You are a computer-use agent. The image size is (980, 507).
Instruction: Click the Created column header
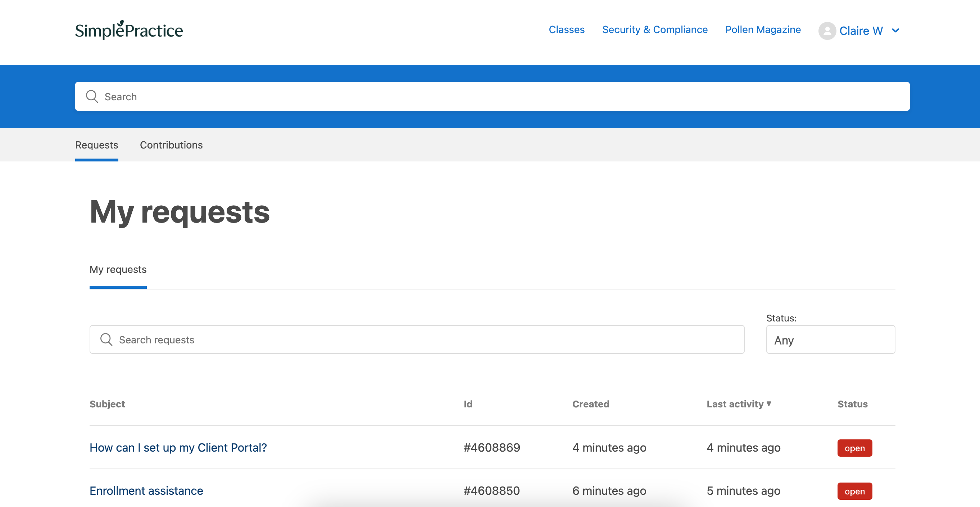click(x=590, y=404)
